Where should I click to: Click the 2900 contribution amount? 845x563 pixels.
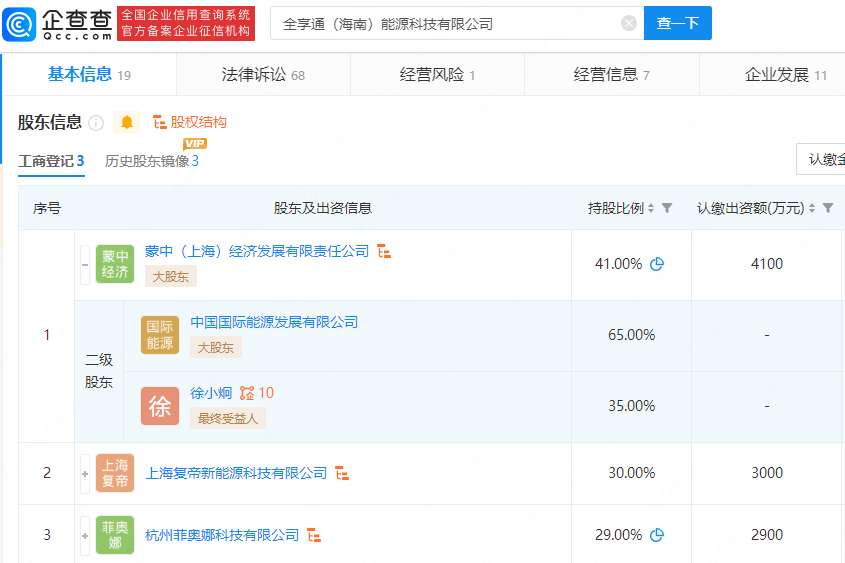767,535
